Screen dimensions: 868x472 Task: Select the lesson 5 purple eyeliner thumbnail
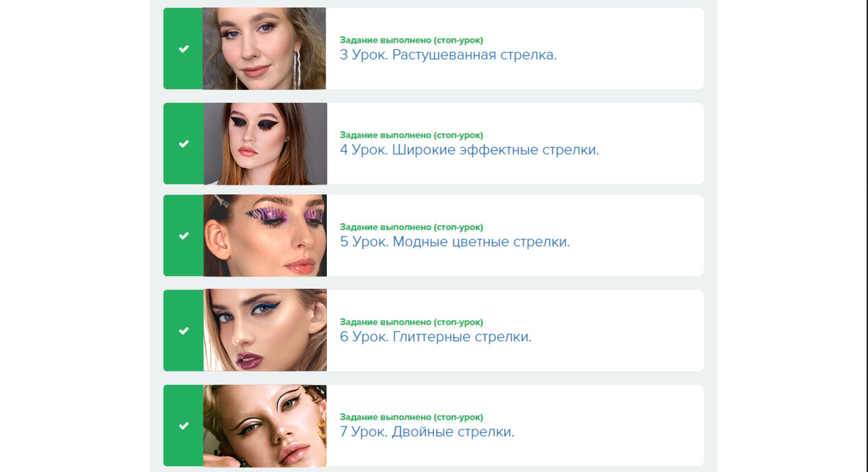click(x=265, y=235)
